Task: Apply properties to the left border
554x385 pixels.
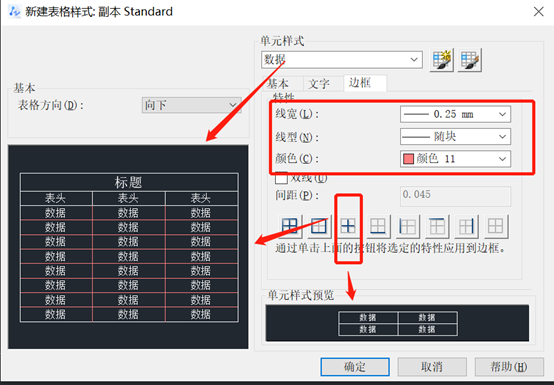Action: click(407, 226)
